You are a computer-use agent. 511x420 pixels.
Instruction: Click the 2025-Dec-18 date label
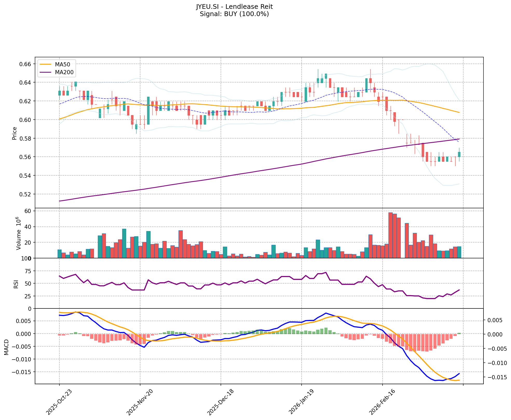[220, 402]
